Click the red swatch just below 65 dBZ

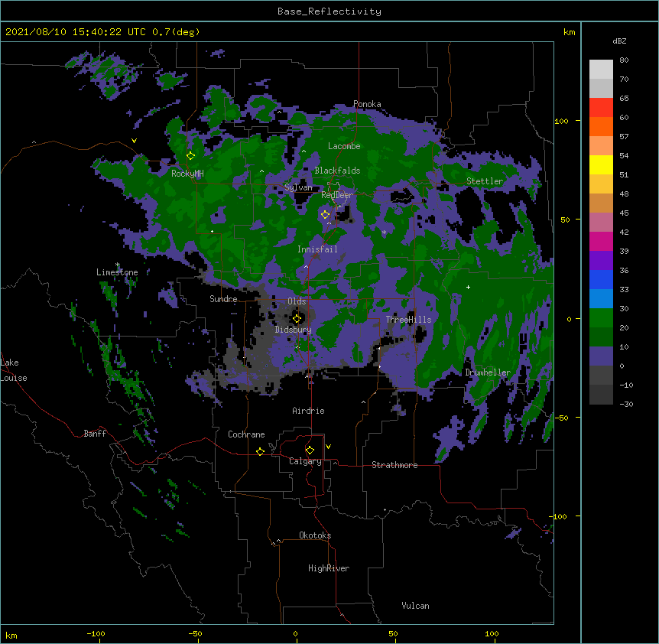601,107
